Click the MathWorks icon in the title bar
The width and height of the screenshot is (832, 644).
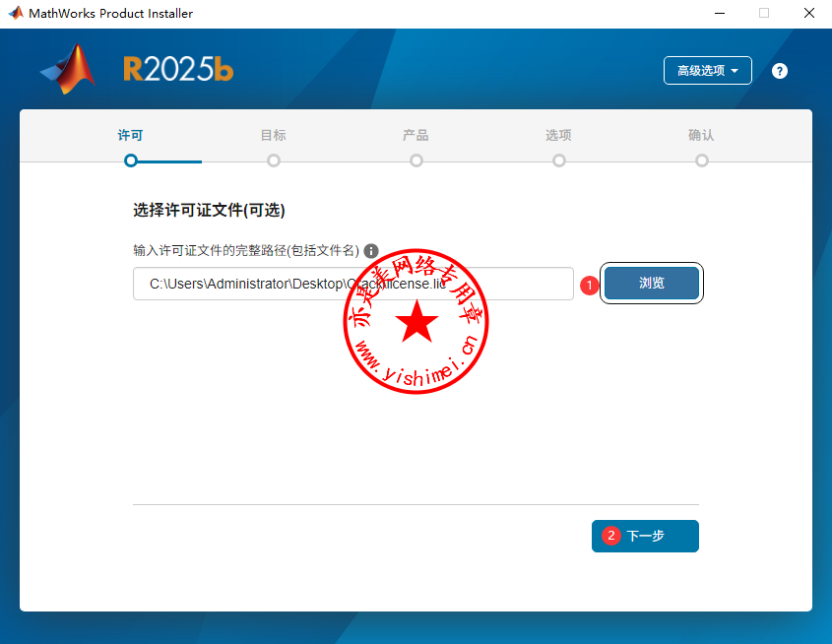[x=15, y=13]
